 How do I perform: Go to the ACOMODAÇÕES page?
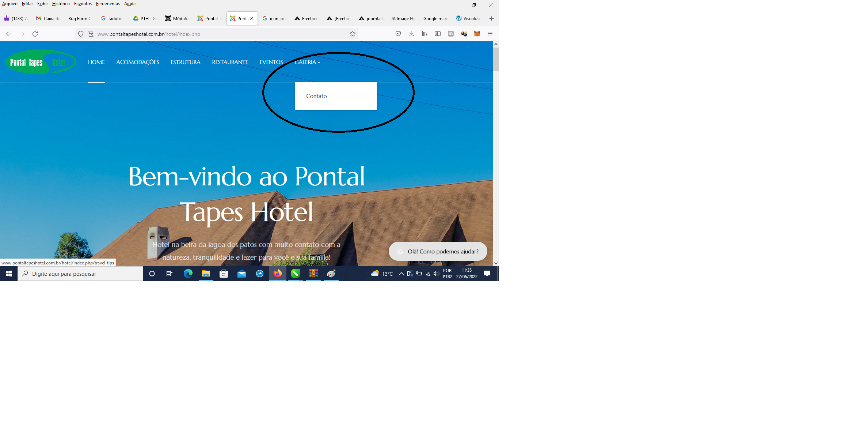pos(137,62)
